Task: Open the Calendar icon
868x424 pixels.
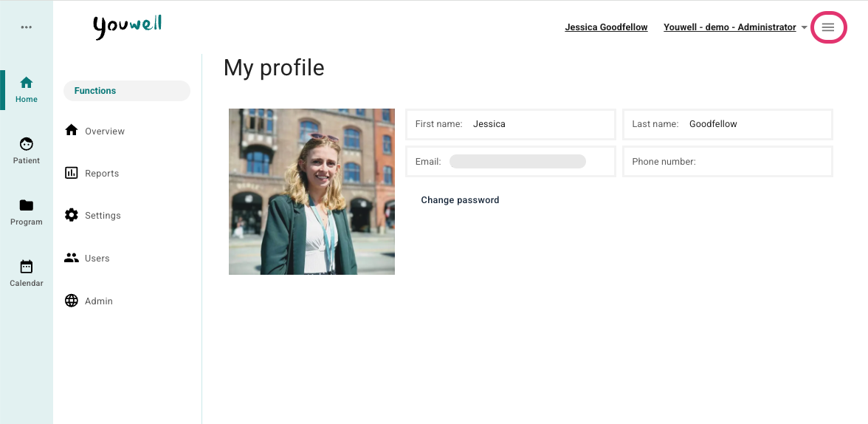Action: [x=26, y=267]
